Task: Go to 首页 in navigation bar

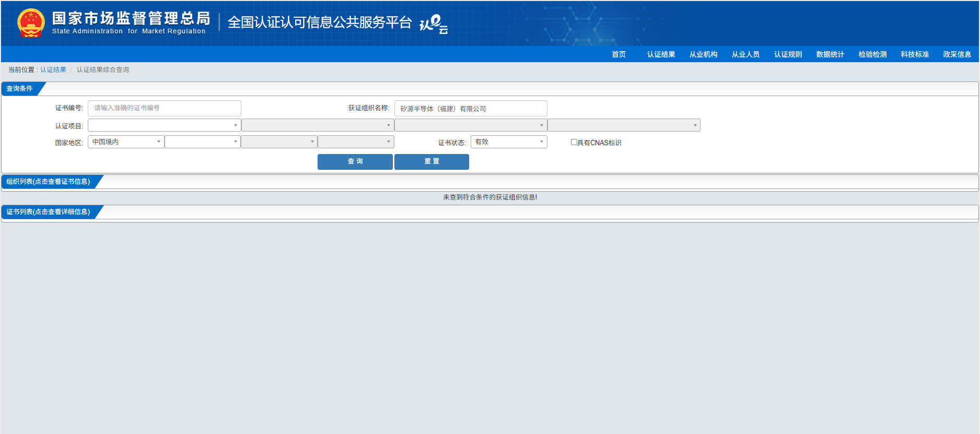Action: coord(619,54)
